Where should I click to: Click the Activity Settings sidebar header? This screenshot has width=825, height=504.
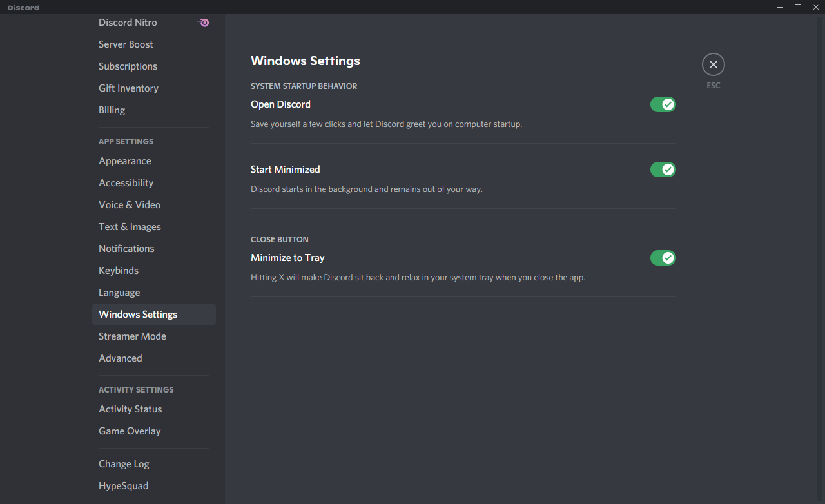tap(136, 390)
